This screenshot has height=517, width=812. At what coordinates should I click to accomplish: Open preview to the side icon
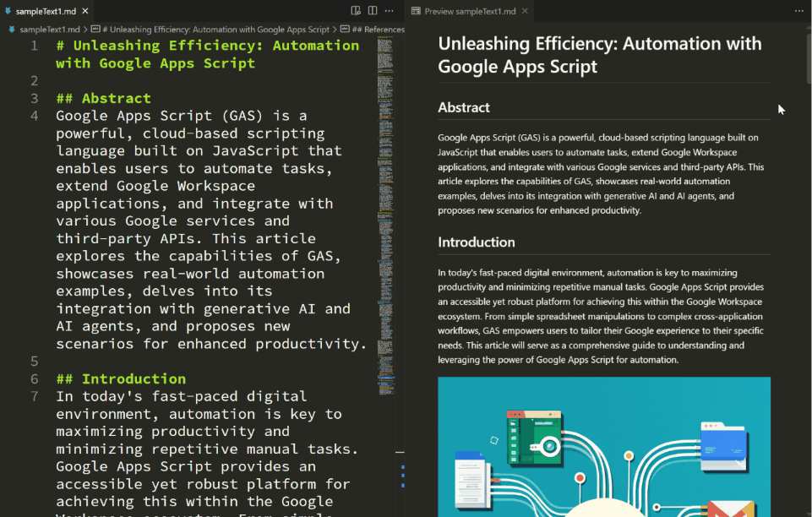pyautogui.click(x=357, y=11)
